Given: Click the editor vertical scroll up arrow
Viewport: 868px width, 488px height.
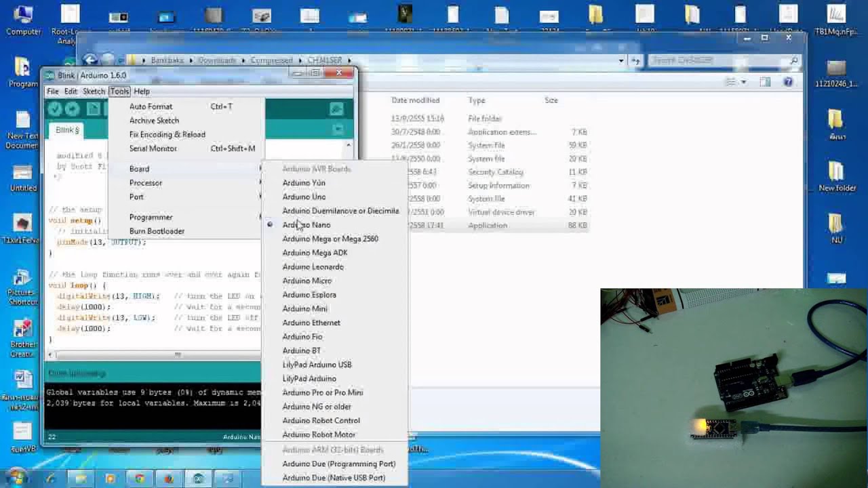Looking at the screenshot, I should (349, 145).
